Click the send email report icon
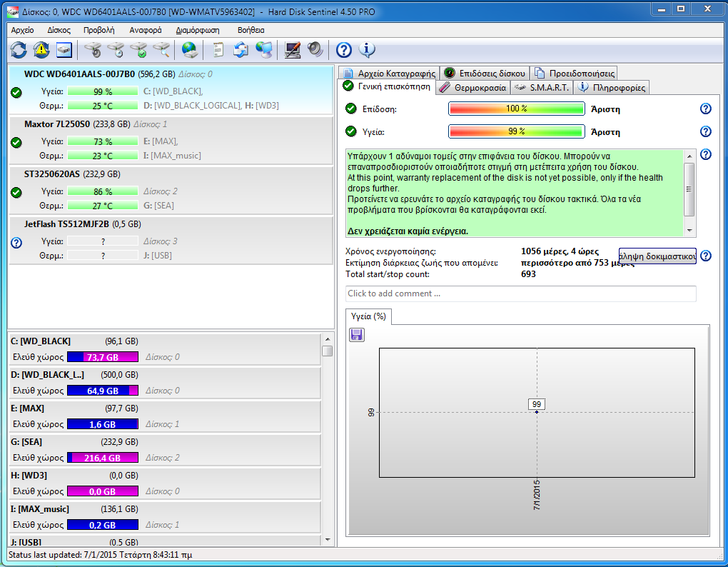The height and width of the screenshot is (567, 728). [x=241, y=50]
